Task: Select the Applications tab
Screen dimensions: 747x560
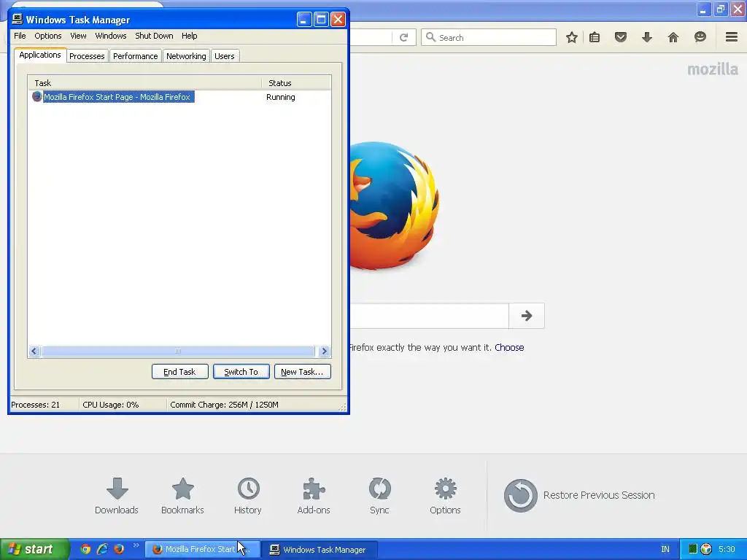Action: point(40,55)
